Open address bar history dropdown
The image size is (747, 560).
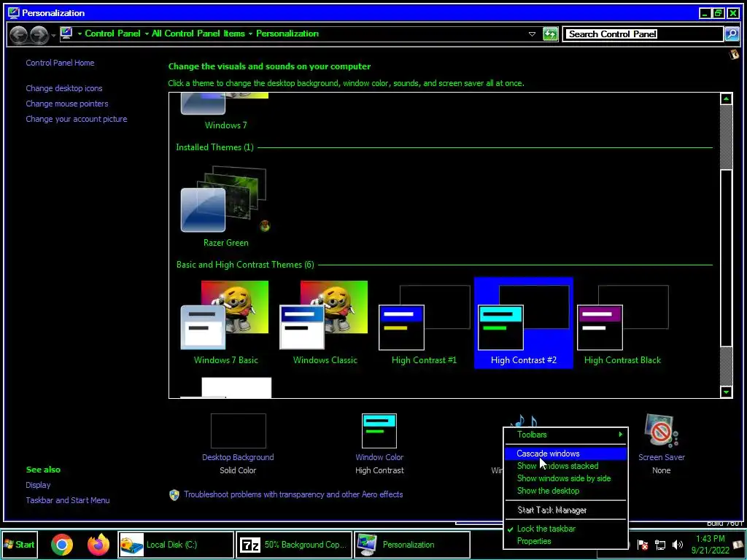(532, 34)
